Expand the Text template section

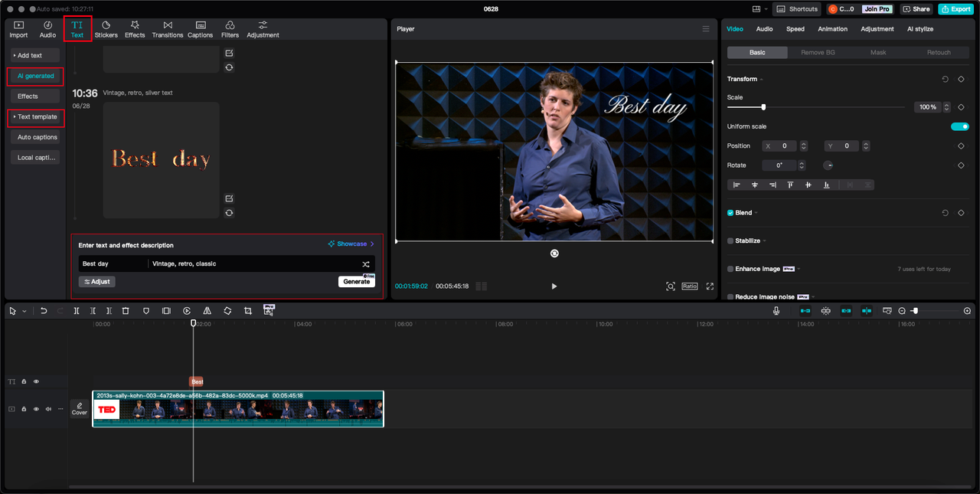coord(36,117)
